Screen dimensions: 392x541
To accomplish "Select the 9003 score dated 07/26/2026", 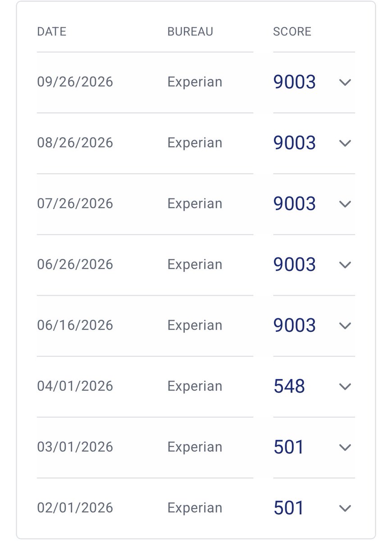I will point(295,204).
